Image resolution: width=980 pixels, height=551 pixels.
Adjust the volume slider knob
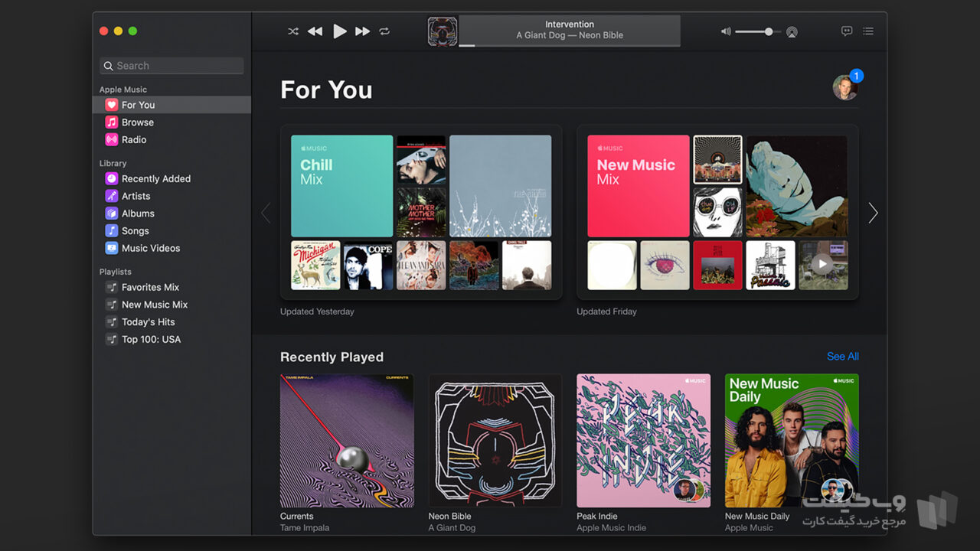pyautogui.click(x=769, y=31)
